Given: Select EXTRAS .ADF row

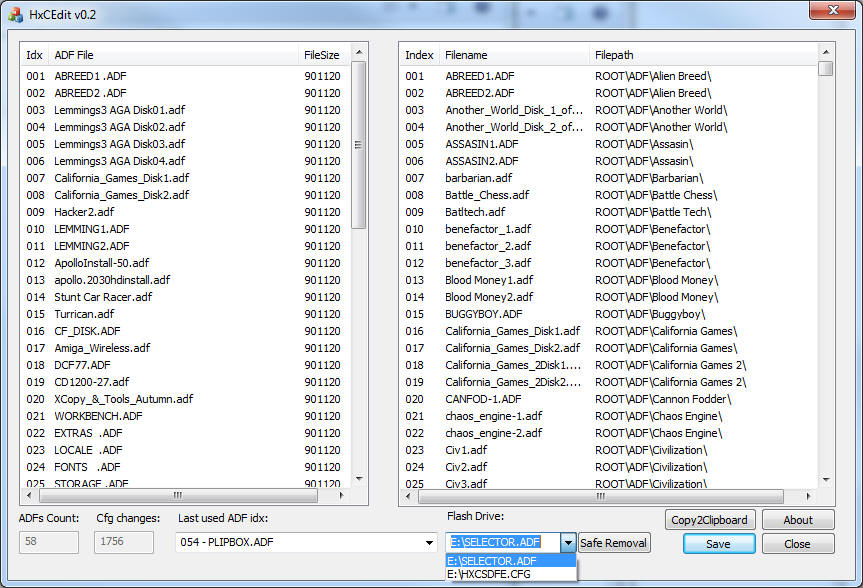Looking at the screenshot, I should click(185, 433).
